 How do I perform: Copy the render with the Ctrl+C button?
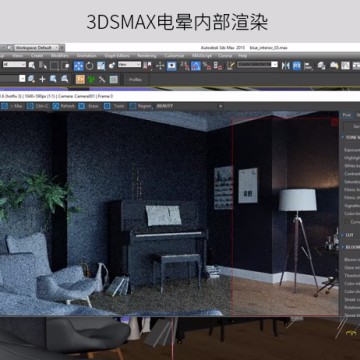(38, 106)
